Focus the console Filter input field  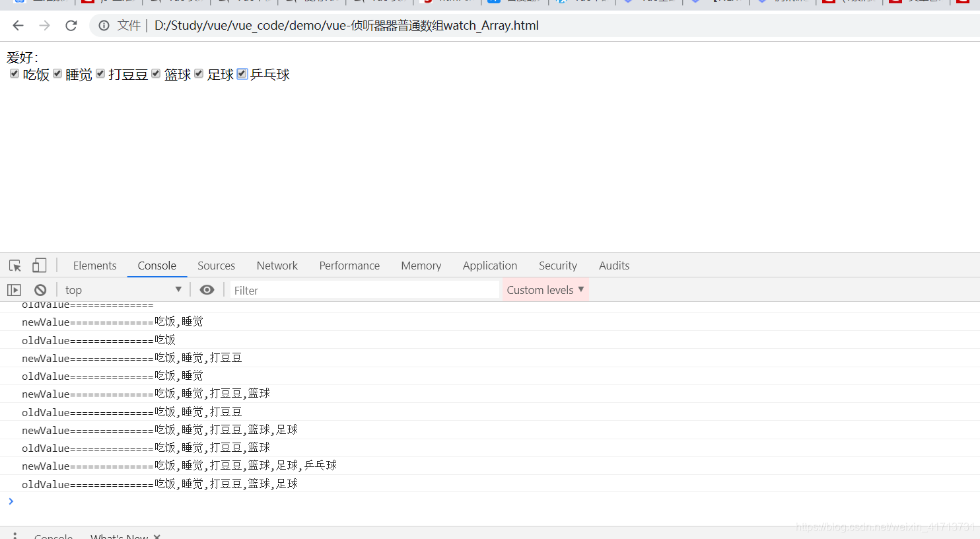[x=365, y=290]
